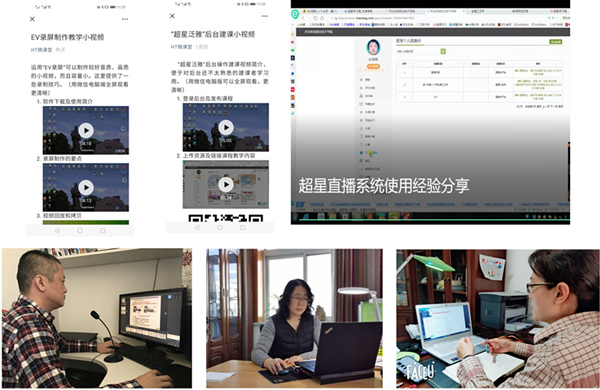
Task: Close the EV录屏制作教学小视频 article page
Action: pyautogui.click(x=33, y=19)
